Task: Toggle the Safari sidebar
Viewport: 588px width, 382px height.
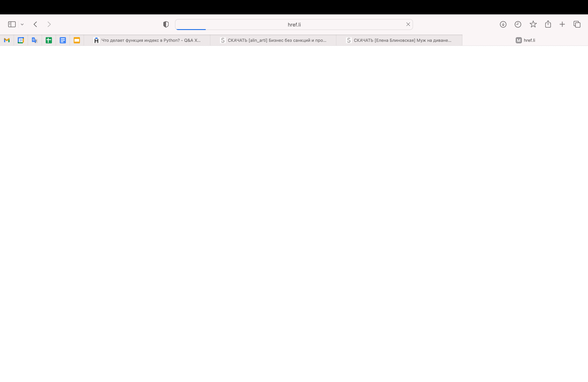Action: point(12,24)
